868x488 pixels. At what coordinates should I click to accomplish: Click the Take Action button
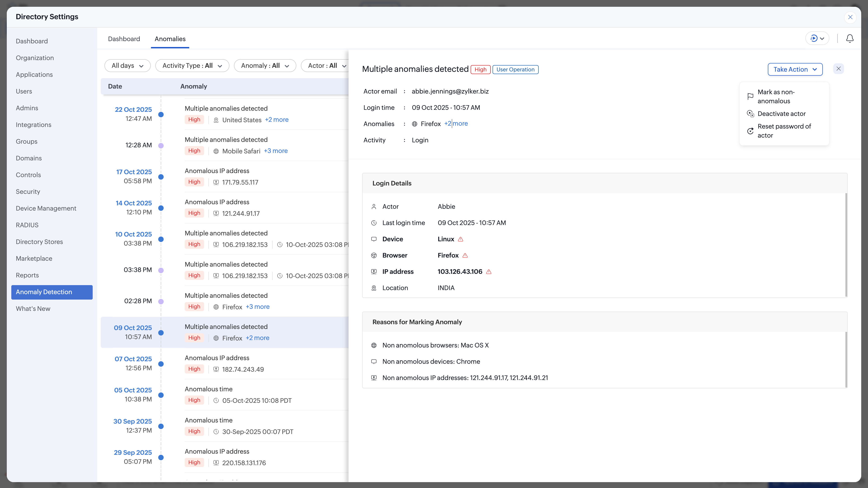tap(795, 69)
